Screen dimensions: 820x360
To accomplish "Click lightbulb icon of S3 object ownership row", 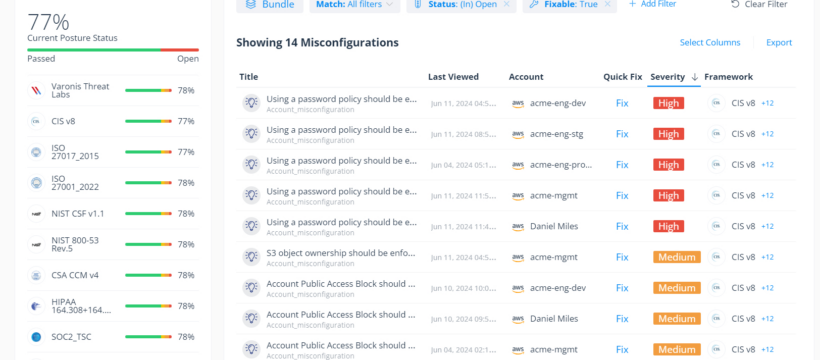I will (x=252, y=257).
